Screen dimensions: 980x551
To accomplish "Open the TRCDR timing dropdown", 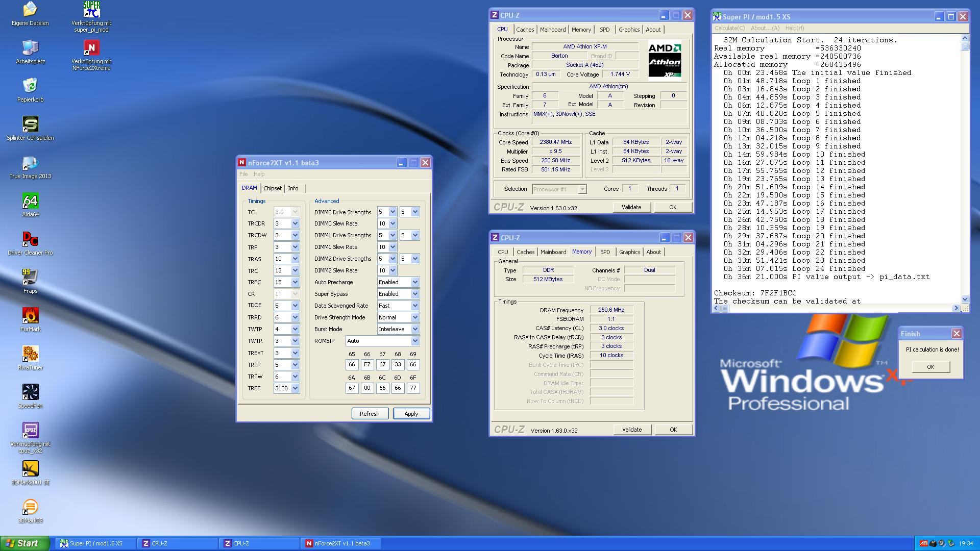I will pos(295,223).
